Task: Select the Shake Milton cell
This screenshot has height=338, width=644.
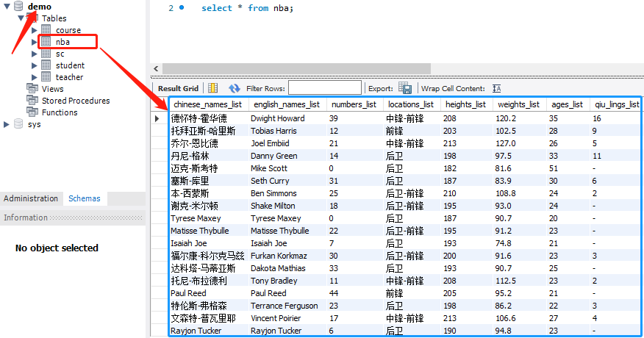Action: [287, 206]
